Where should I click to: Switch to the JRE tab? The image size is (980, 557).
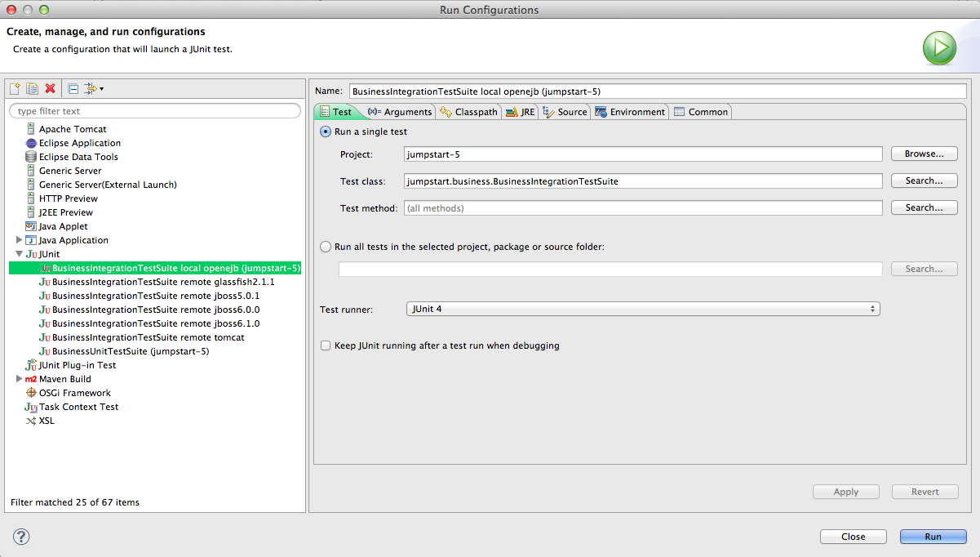pos(520,112)
